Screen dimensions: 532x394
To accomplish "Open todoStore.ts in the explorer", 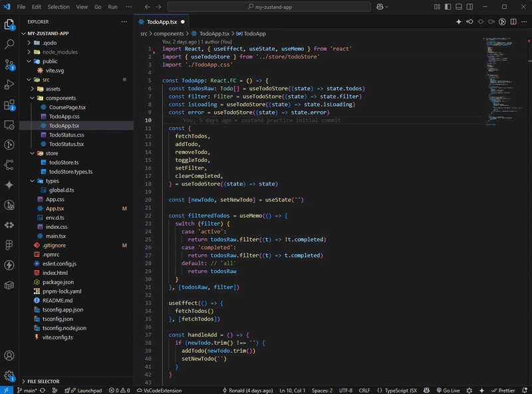I will tap(63, 162).
